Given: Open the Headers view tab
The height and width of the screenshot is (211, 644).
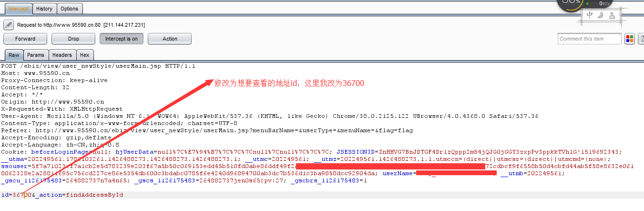Looking at the screenshot, I should point(62,55).
